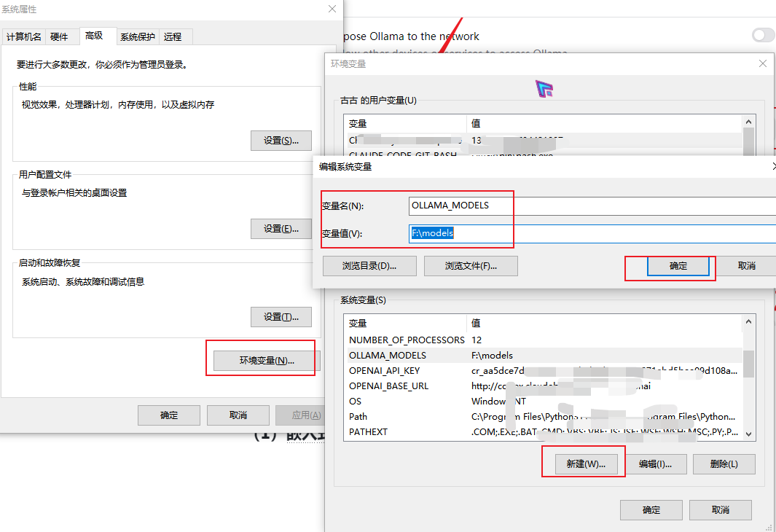
Task: Select the OS variable row
Action: 544,402
